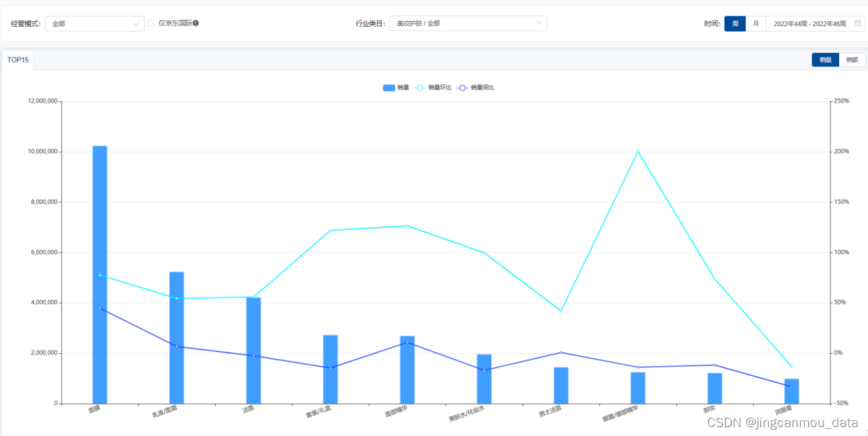Click the 面膜 sales bar
Screen dimensions: 868x436
(x=100, y=274)
